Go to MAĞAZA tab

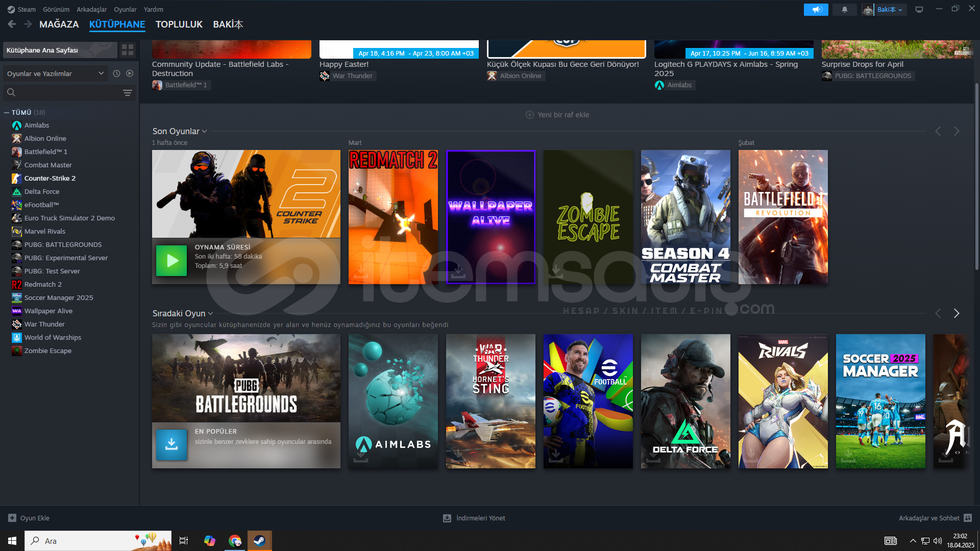59,24
